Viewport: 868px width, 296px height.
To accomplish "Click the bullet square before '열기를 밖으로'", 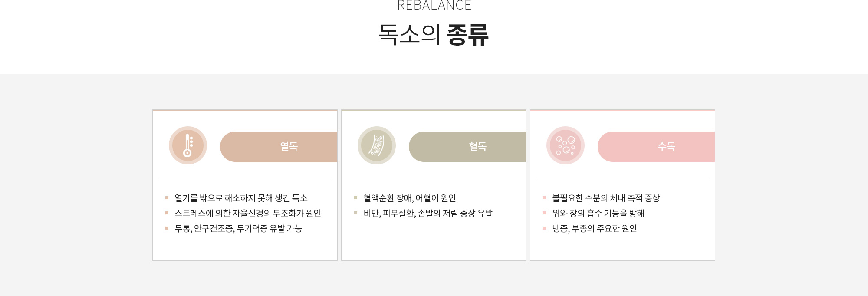I will tap(167, 198).
